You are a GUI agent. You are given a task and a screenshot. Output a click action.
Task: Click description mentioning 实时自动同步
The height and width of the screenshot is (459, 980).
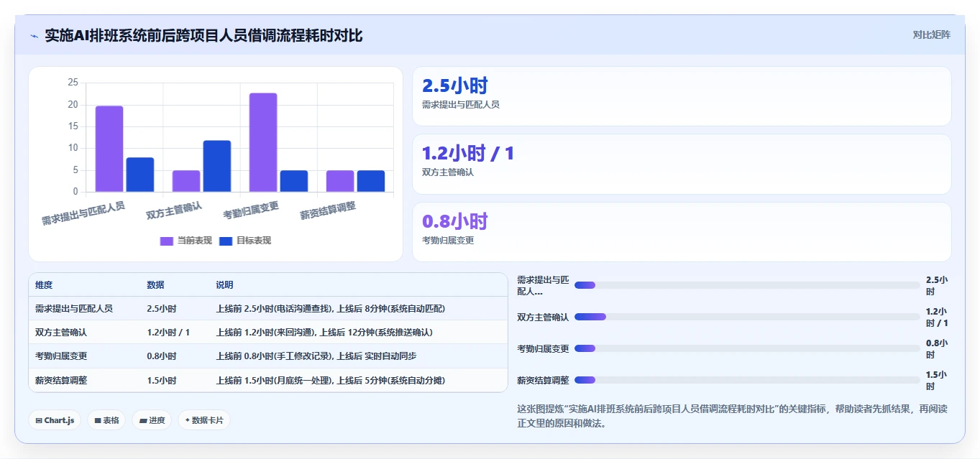point(316,356)
